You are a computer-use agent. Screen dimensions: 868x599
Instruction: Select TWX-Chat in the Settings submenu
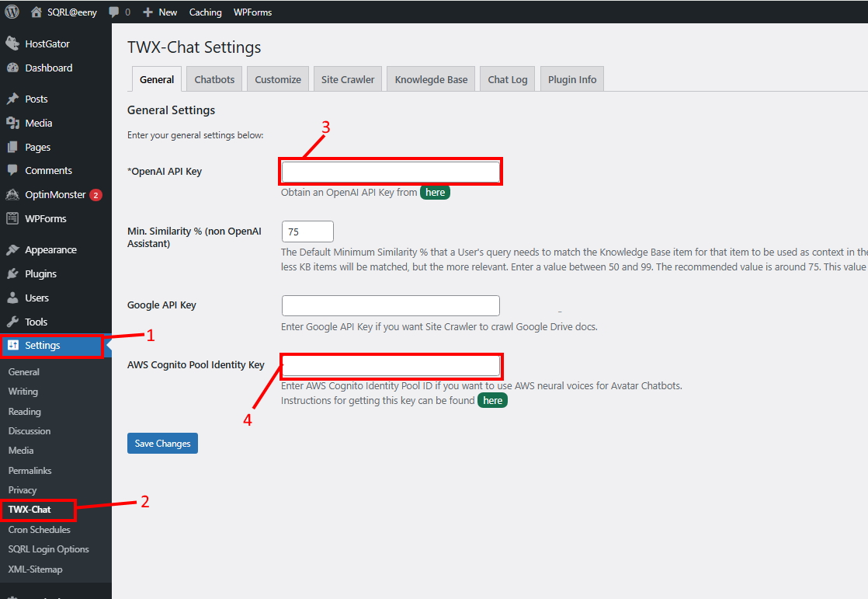pos(30,510)
